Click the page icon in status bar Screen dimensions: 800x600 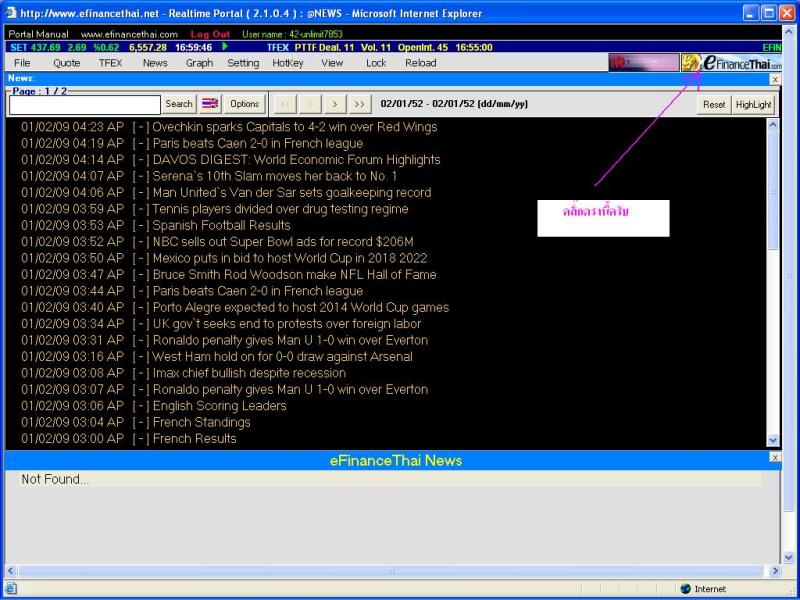(11, 589)
